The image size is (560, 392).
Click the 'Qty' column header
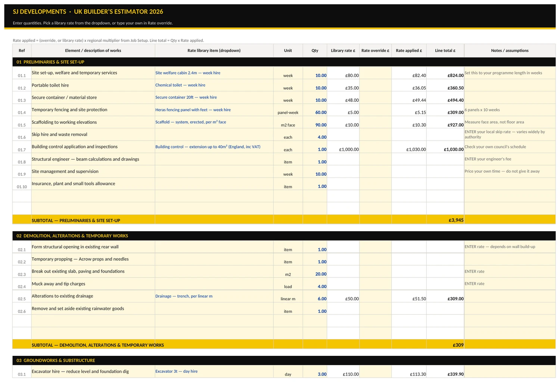pos(315,51)
